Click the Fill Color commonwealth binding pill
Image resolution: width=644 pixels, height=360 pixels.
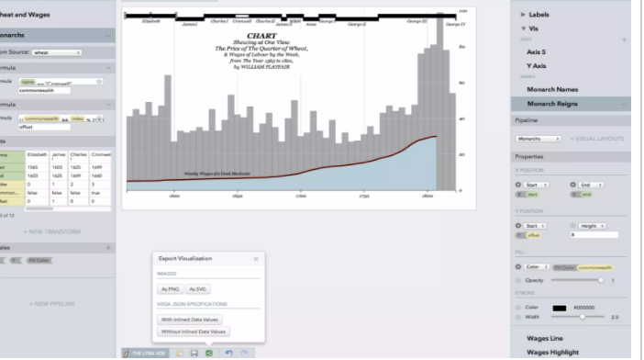[583, 267]
